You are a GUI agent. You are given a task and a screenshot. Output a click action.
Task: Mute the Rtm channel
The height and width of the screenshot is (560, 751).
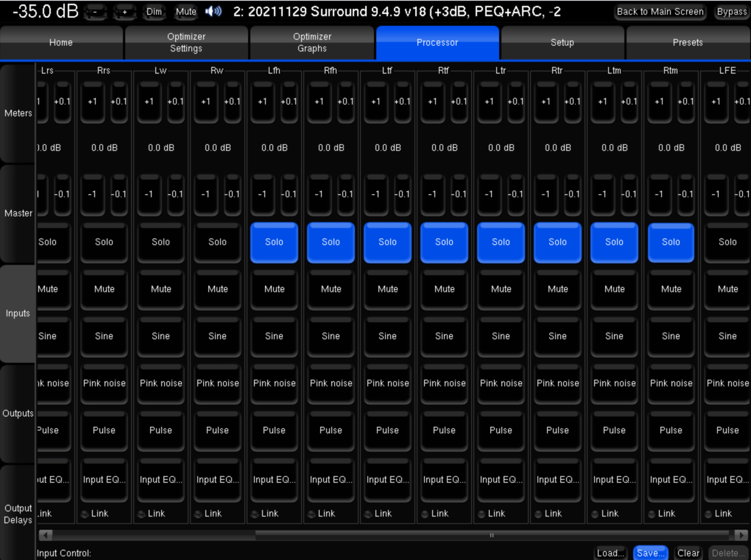click(671, 289)
